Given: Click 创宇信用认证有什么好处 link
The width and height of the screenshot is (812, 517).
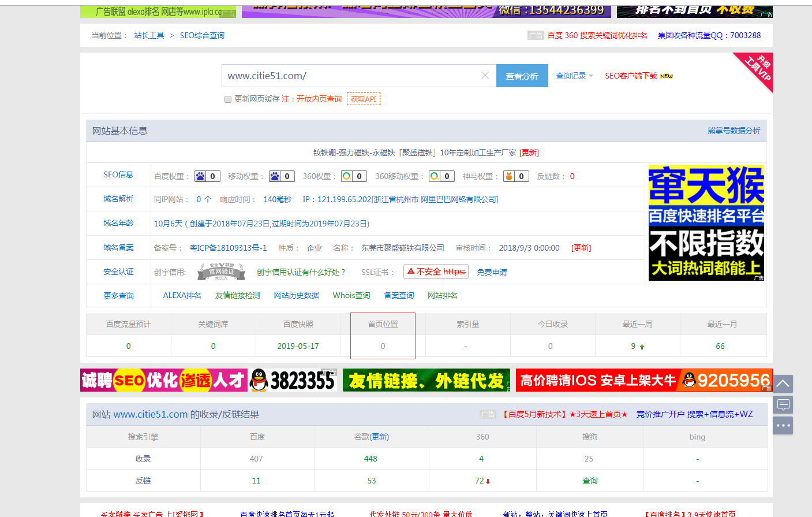Looking at the screenshot, I should pyautogui.click(x=301, y=272).
